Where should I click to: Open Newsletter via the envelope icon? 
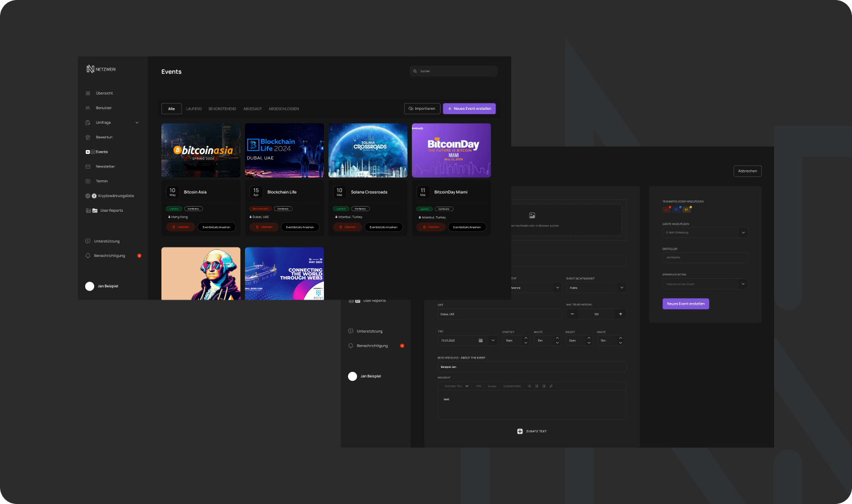click(88, 167)
